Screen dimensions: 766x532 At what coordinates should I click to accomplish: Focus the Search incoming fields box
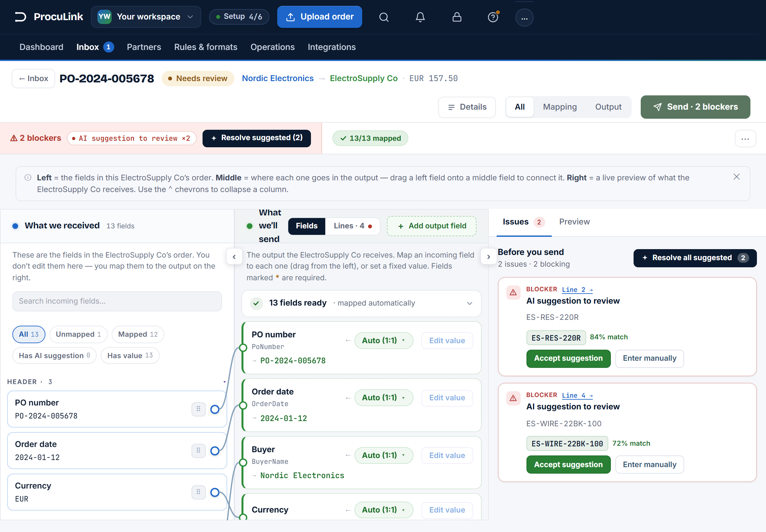117,301
